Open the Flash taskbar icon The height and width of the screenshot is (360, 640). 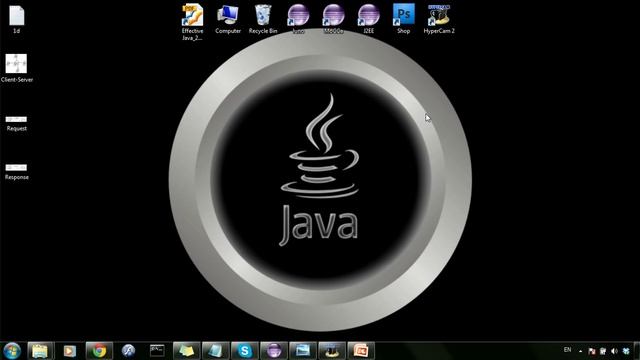pyautogui.click(x=128, y=351)
